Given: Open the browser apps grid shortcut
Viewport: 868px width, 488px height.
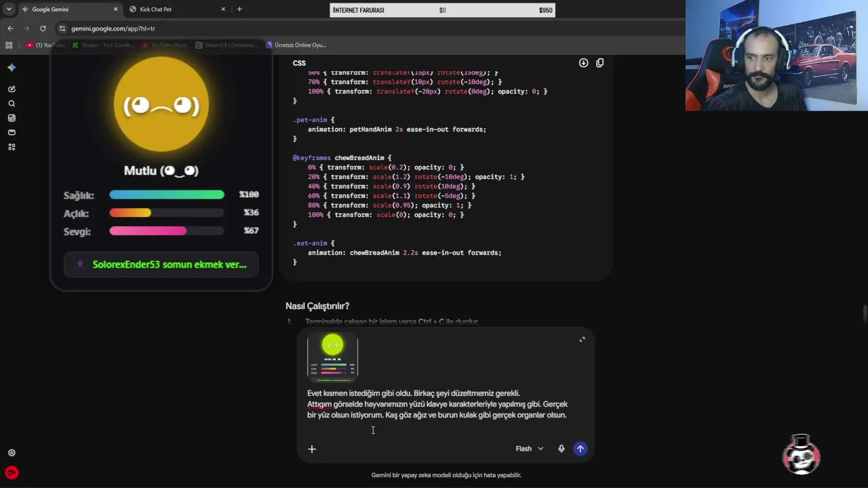Looking at the screenshot, I should 9,45.
